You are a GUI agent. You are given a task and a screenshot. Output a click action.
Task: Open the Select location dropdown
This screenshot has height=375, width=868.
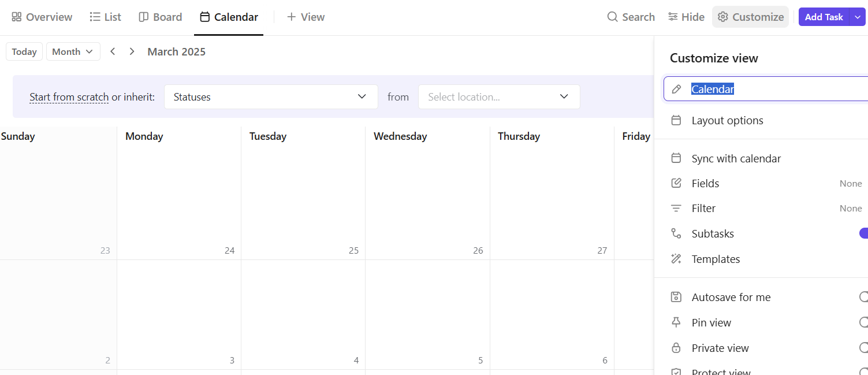coord(498,96)
